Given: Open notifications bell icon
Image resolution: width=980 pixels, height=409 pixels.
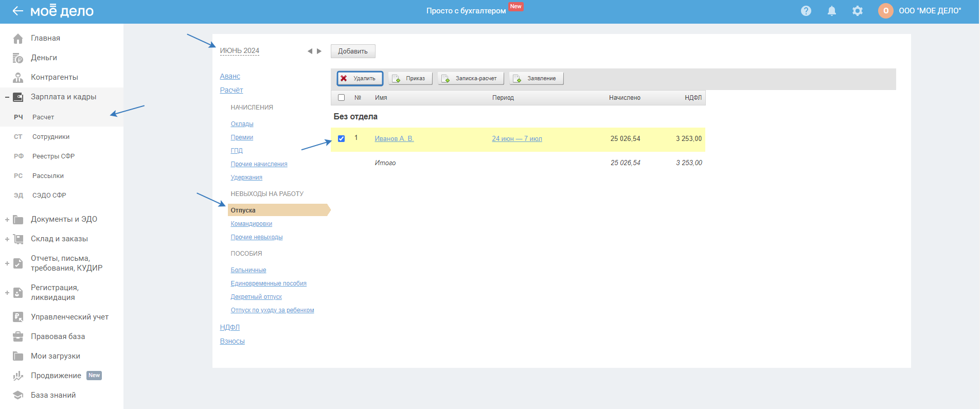Looking at the screenshot, I should click(x=831, y=11).
